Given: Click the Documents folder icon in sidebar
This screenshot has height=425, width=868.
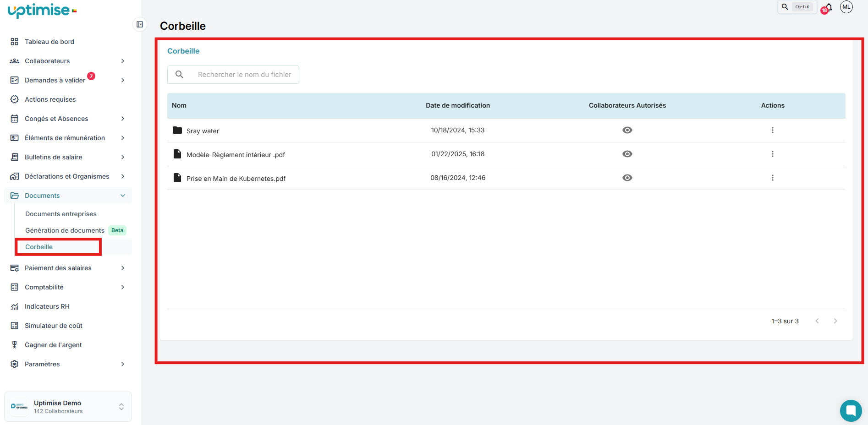Looking at the screenshot, I should (15, 196).
